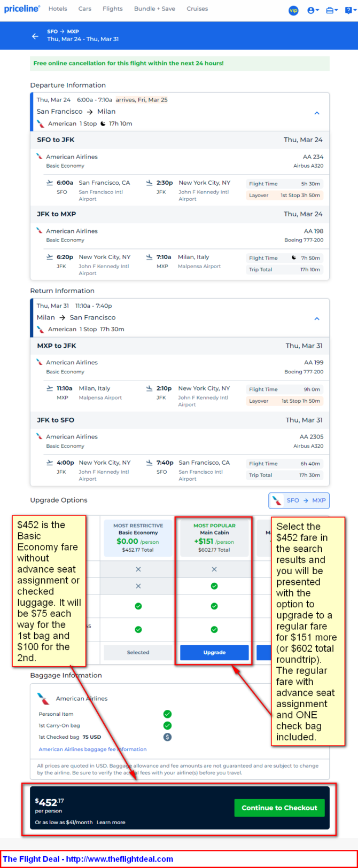Open the VIP badge icon
Viewport: 358px width, 868px height.
[x=293, y=10]
